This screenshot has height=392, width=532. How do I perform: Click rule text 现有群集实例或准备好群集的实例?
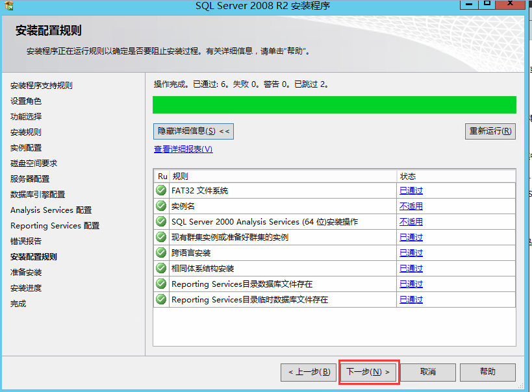point(230,238)
